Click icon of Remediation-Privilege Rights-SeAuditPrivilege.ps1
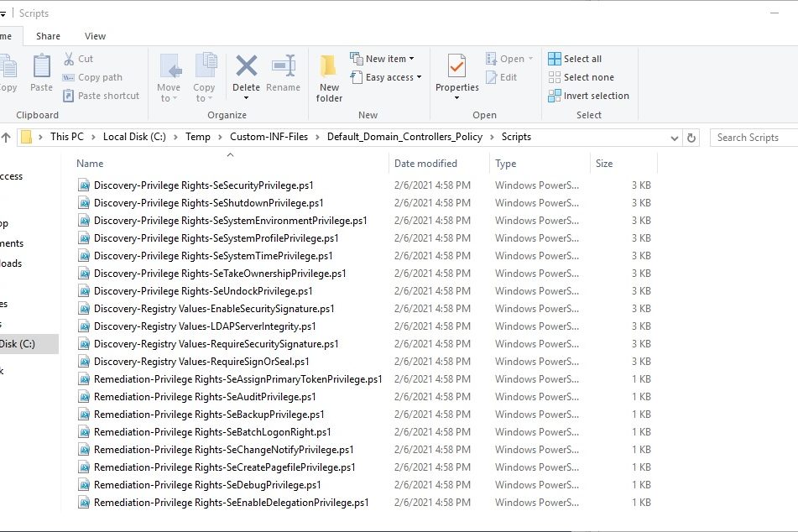The width and height of the screenshot is (798, 532). [x=84, y=397]
